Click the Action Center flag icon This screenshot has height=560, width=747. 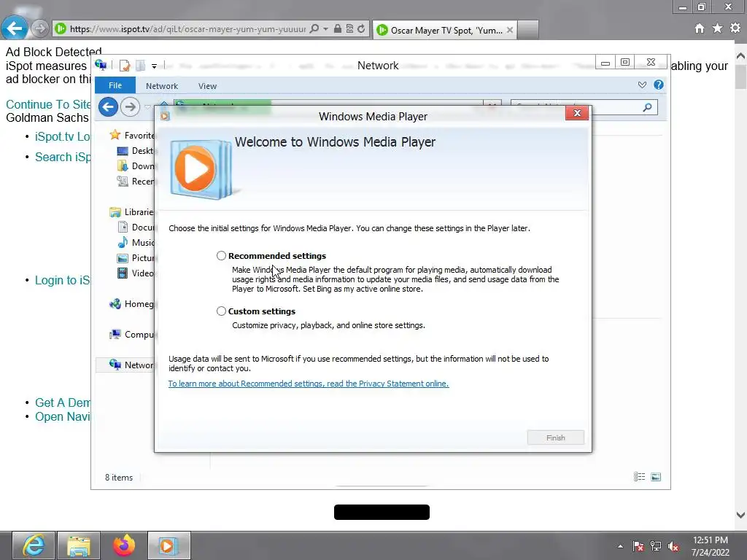638,546
